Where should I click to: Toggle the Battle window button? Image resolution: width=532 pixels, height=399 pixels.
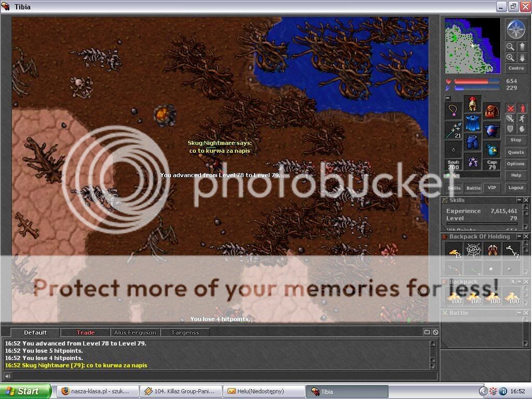(473, 188)
